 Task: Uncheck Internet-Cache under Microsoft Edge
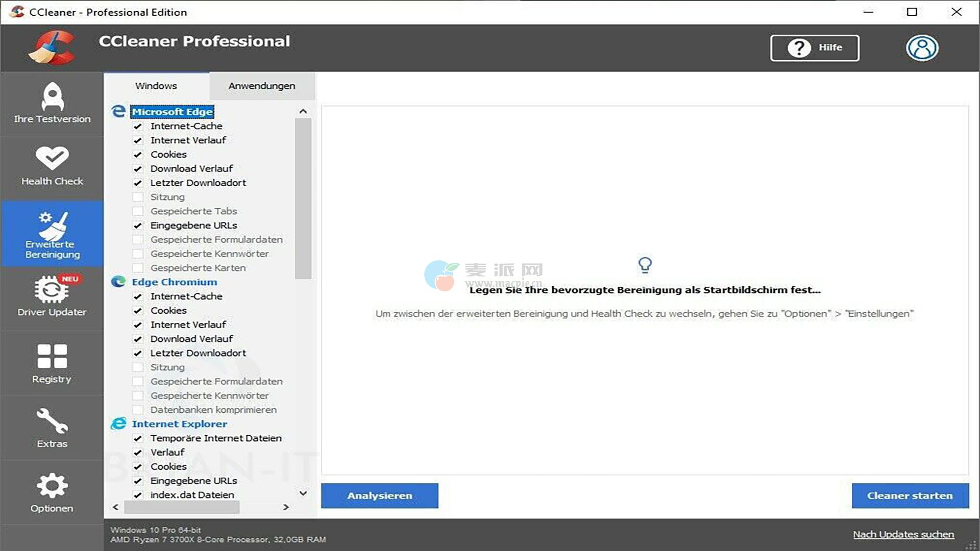pyautogui.click(x=137, y=126)
